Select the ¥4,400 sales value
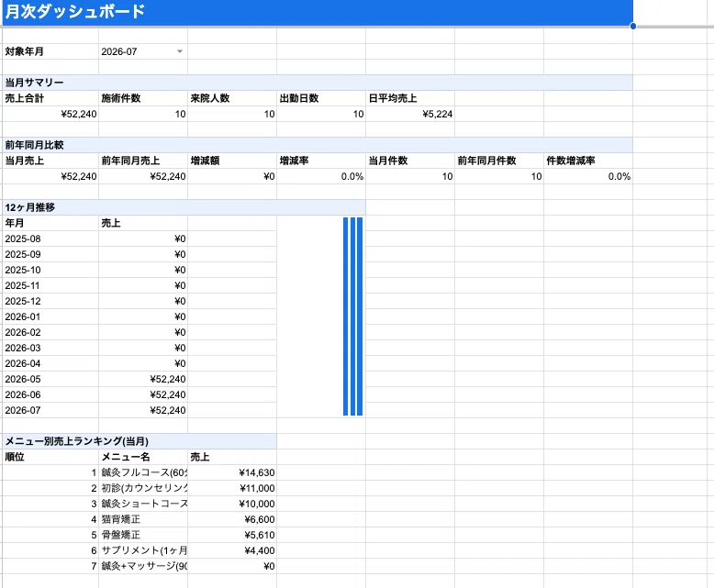Image resolution: width=714 pixels, height=588 pixels. (x=232, y=550)
